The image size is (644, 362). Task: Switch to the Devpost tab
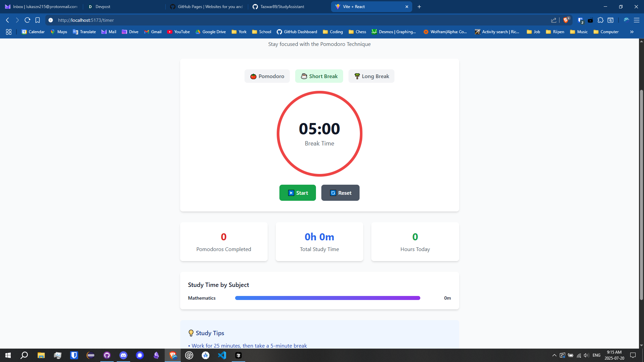pyautogui.click(x=103, y=7)
